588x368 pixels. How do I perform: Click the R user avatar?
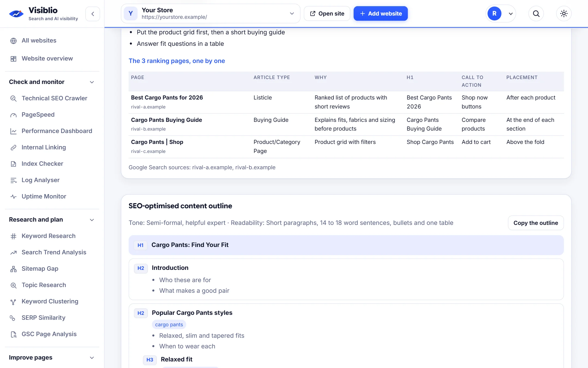click(494, 14)
